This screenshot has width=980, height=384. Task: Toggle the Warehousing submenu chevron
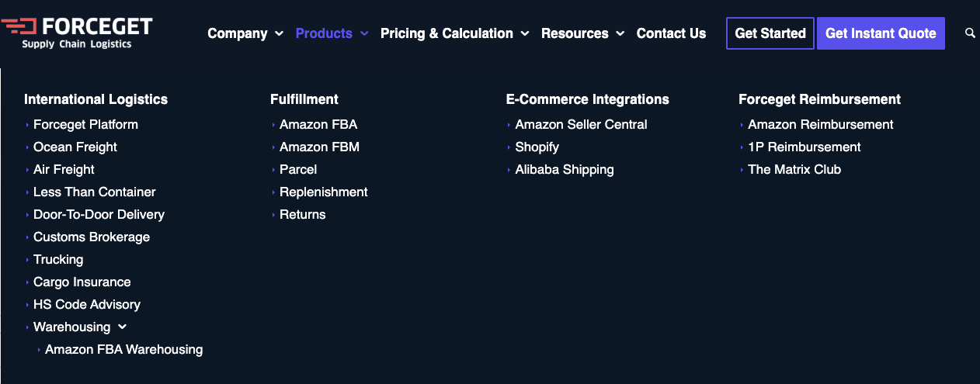point(123,327)
